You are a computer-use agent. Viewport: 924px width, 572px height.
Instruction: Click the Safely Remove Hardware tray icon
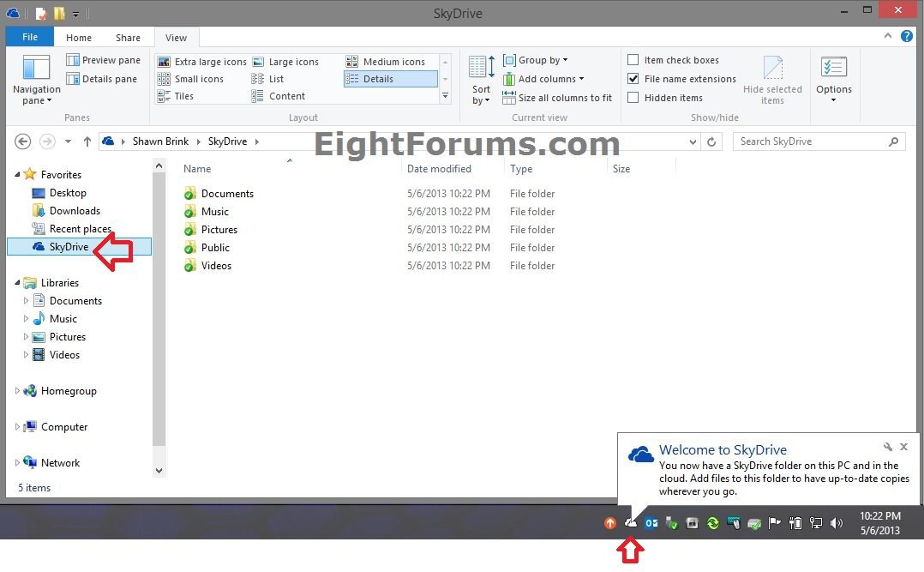click(672, 522)
